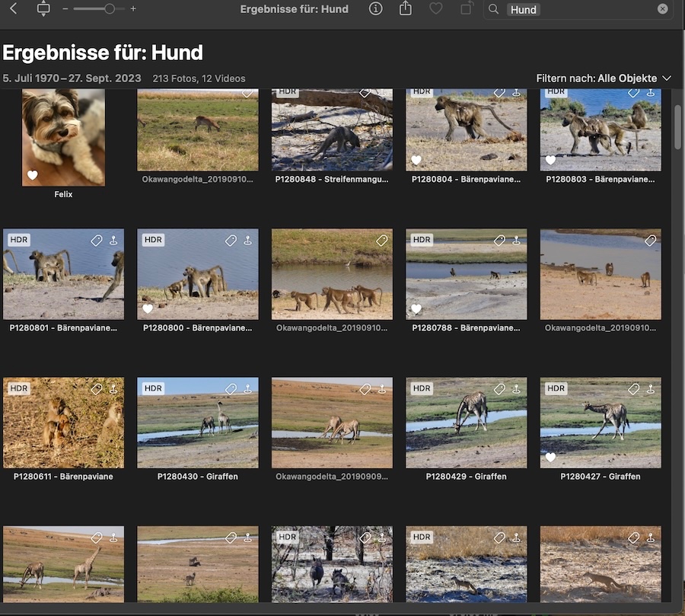Image resolution: width=685 pixels, height=616 pixels.
Task: Click the 'P1280611 - Bärenpaviane' photo title
Action: tap(63, 477)
